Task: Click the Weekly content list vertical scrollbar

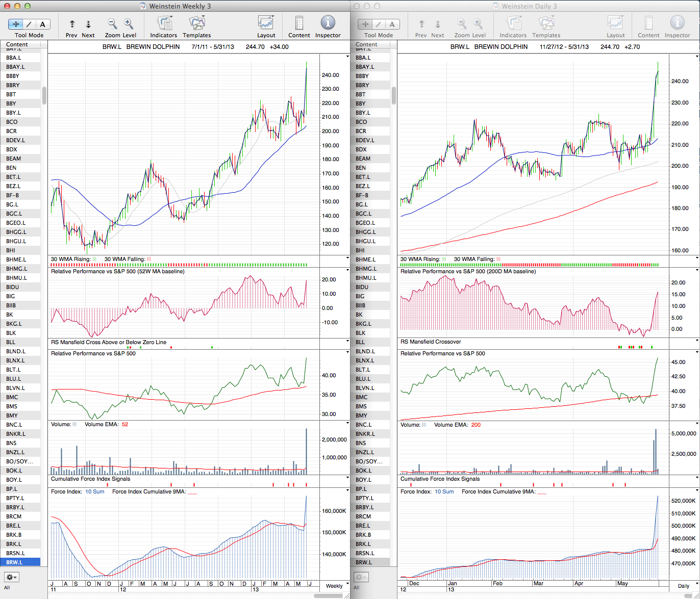Action: pos(44,95)
